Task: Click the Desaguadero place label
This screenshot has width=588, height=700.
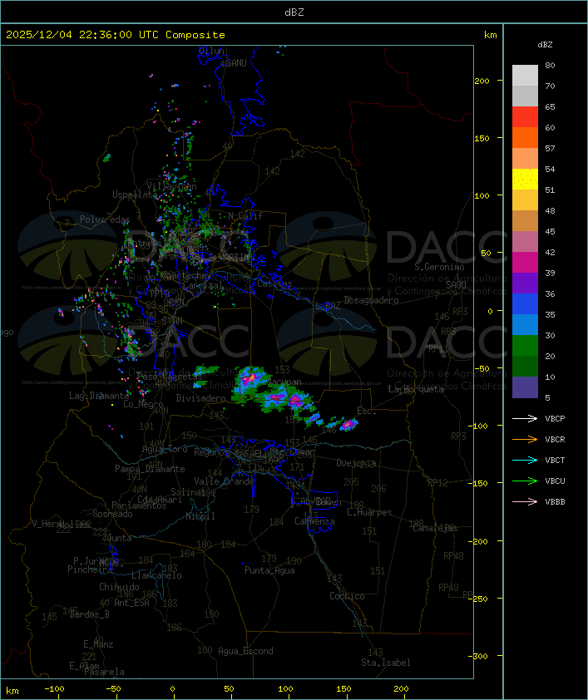Action: [x=371, y=300]
